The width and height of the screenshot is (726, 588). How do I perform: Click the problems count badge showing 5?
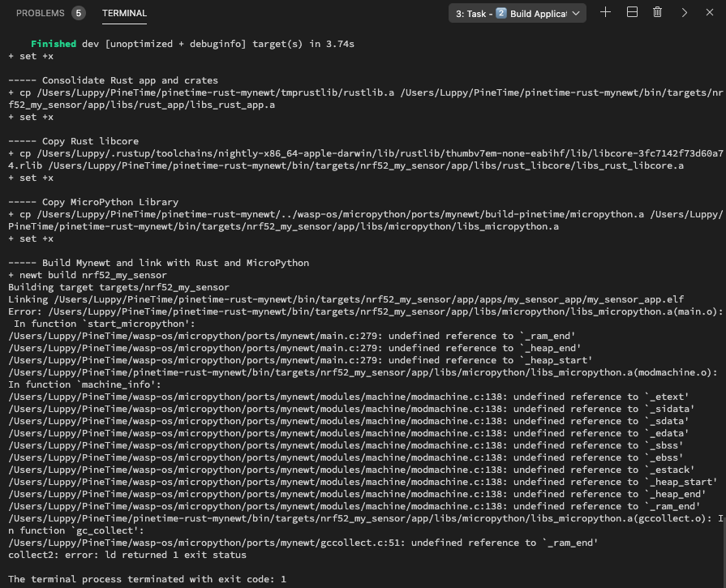click(x=78, y=13)
